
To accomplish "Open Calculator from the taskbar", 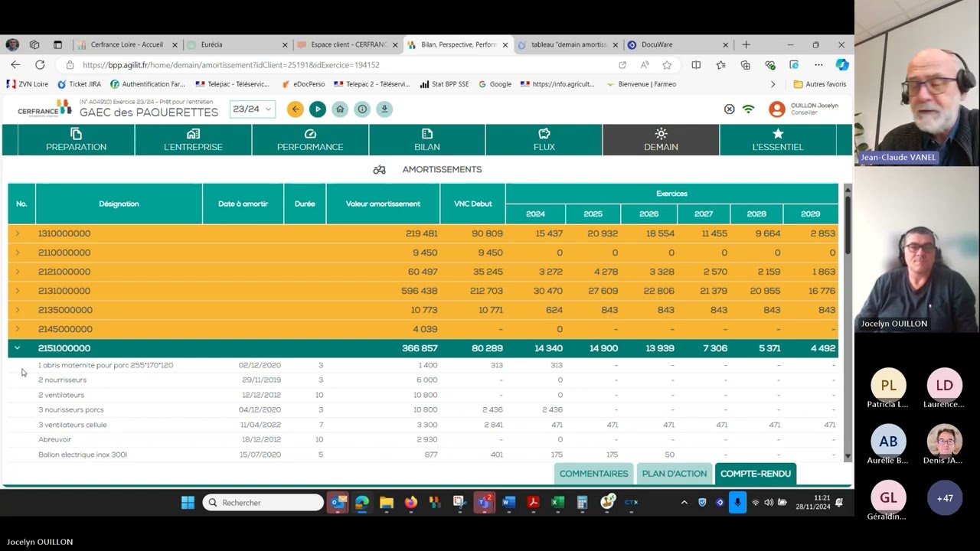I will pyautogui.click(x=582, y=503).
